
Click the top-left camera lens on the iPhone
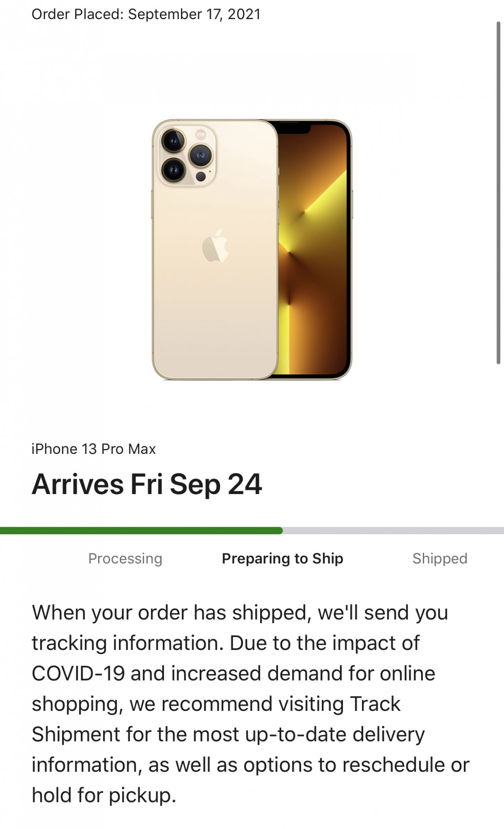tap(174, 141)
